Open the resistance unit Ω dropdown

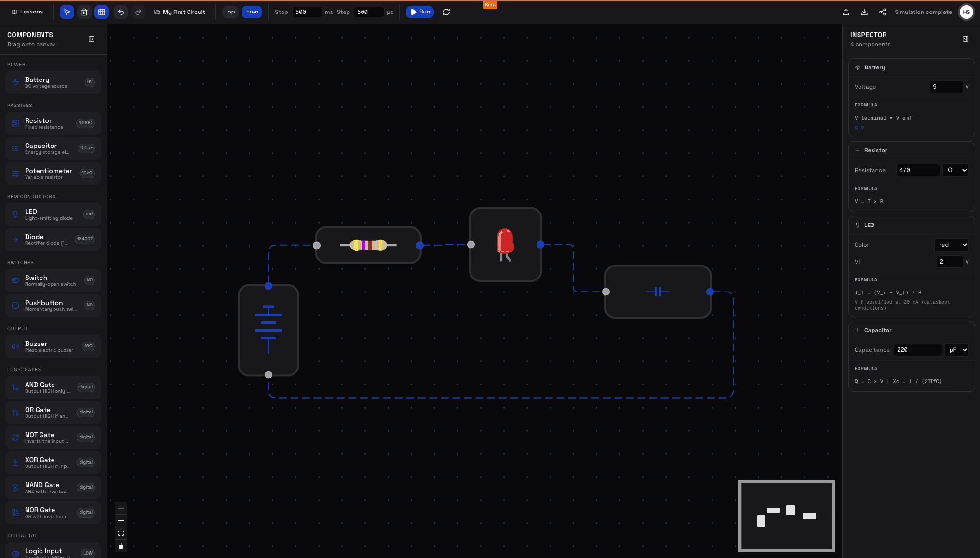point(955,170)
